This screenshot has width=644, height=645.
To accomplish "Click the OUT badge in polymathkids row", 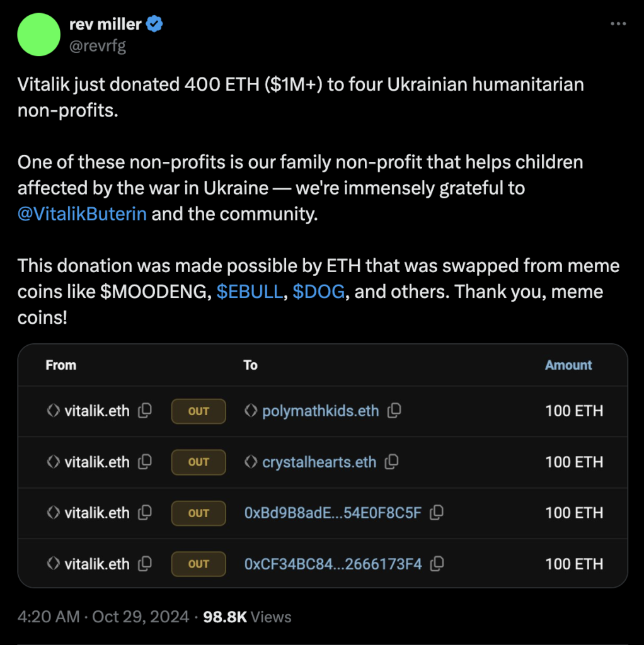I will tap(198, 411).
